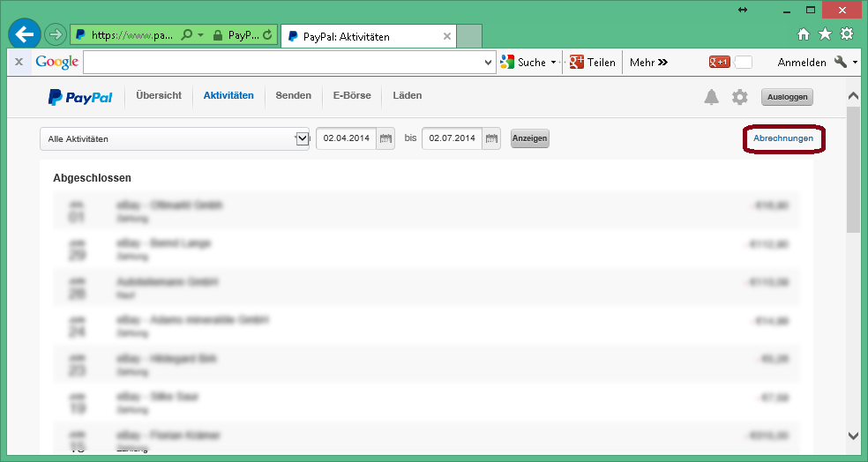Open PayPal settings gear icon
This screenshot has width=868, height=462.
(x=739, y=97)
